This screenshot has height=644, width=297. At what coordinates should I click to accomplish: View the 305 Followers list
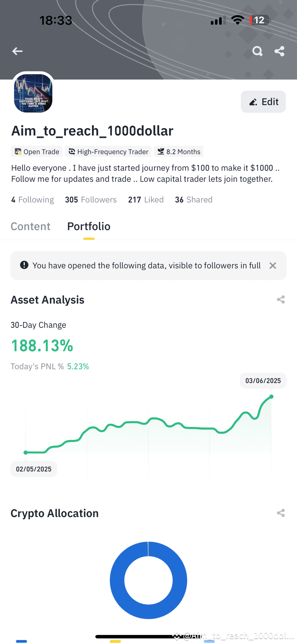91,200
